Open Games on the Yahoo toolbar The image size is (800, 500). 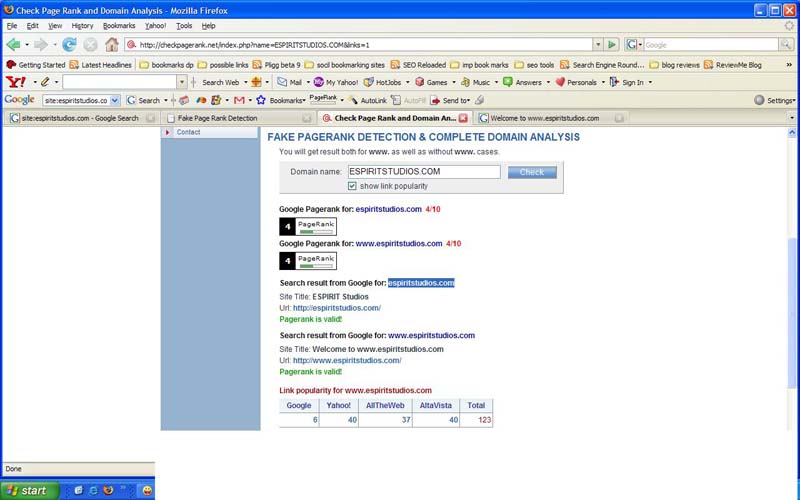[x=431, y=82]
